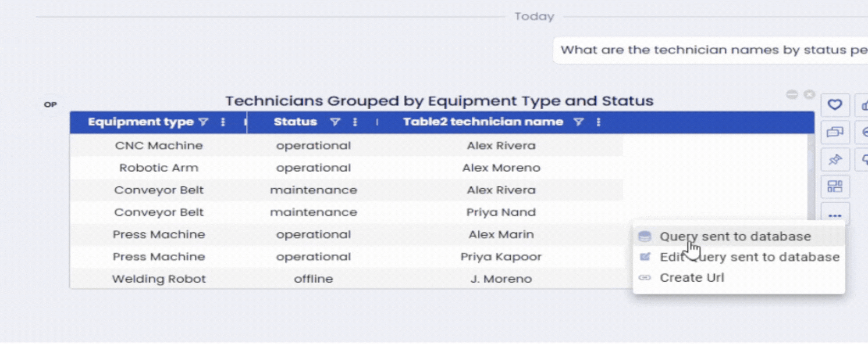Click the database icon beside Query sent to database
This screenshot has width=868, height=344.
pyautogui.click(x=644, y=236)
